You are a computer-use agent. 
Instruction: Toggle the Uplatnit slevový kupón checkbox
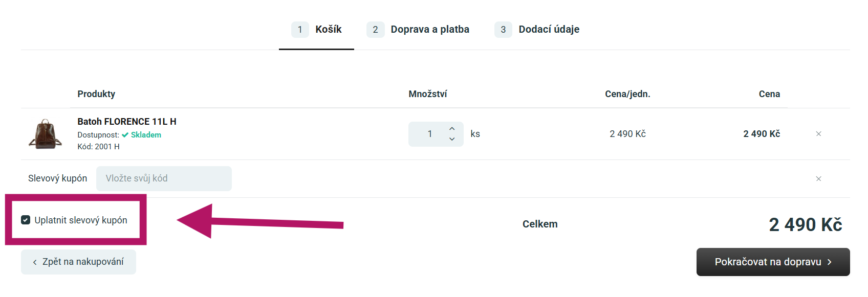[x=26, y=220]
